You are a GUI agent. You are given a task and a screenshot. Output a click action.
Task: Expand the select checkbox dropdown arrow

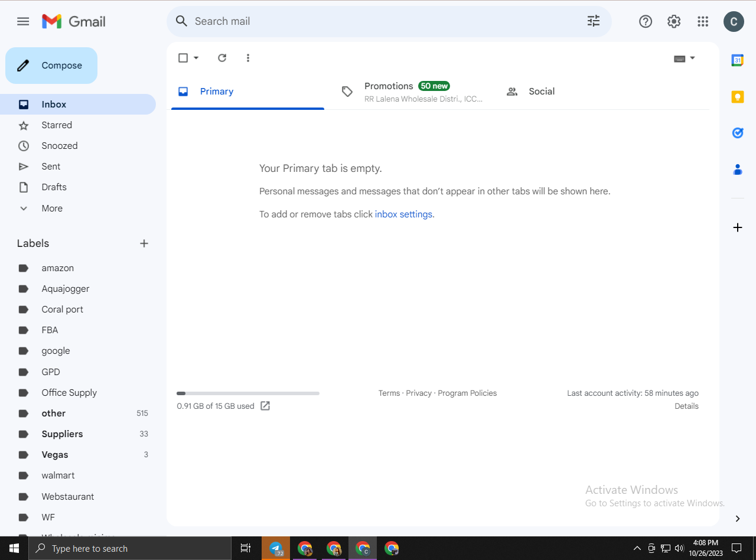196,58
